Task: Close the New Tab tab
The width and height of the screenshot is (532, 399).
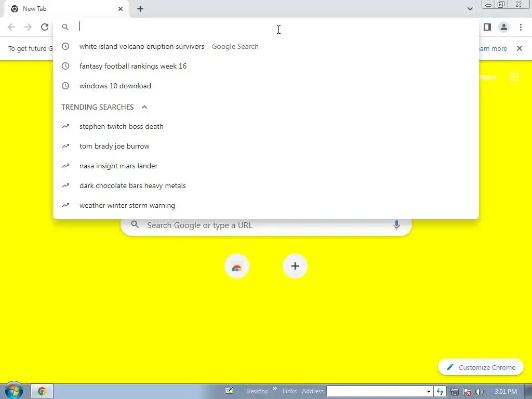Action: point(121,9)
